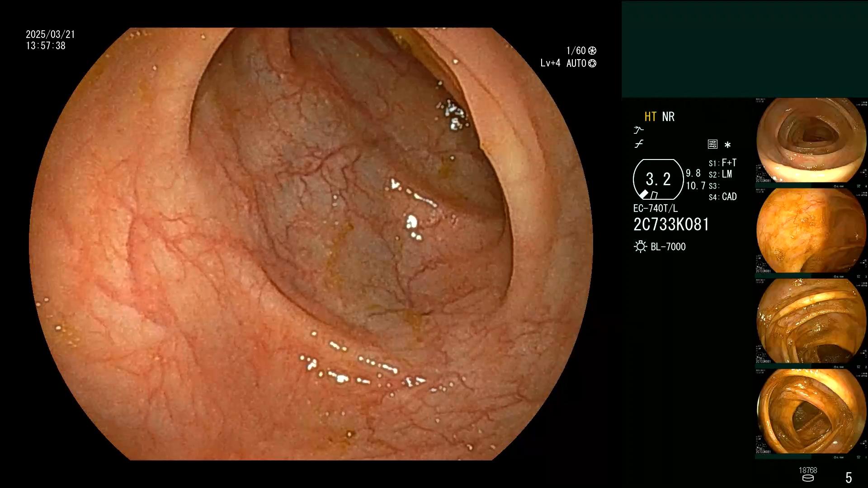868x488 pixels.
Task: Click the captured image count 5
Action: click(849, 478)
